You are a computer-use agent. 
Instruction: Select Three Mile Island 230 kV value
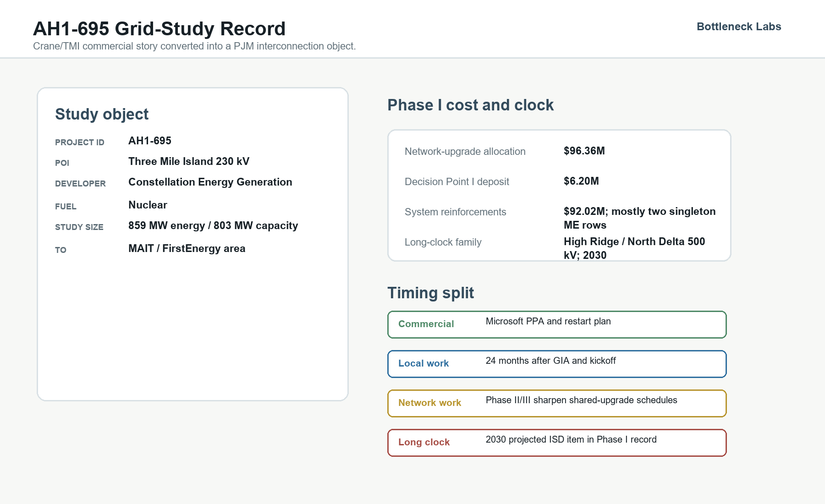click(x=189, y=161)
